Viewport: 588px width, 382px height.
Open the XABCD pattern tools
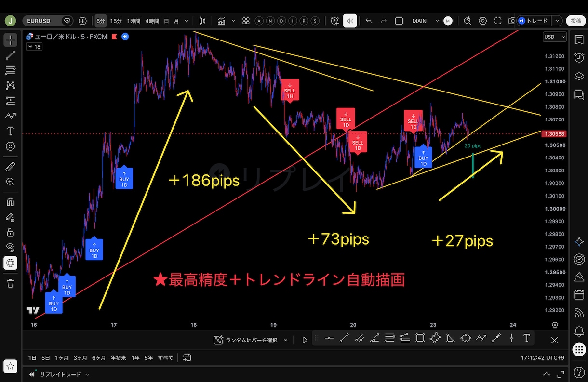(10, 86)
